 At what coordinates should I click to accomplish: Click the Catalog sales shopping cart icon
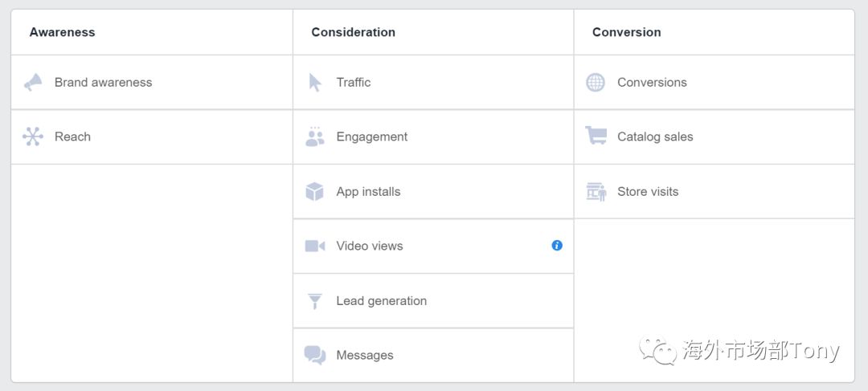(x=596, y=136)
